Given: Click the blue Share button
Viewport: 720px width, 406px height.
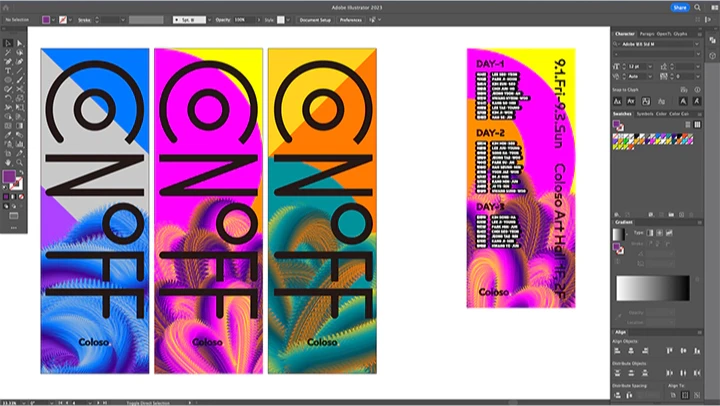Looking at the screenshot, I should (x=680, y=7).
